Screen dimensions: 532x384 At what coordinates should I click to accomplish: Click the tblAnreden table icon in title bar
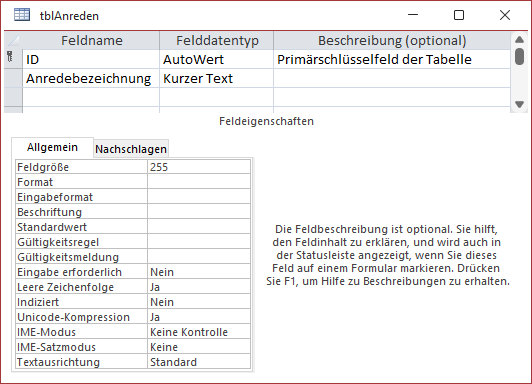(22, 15)
